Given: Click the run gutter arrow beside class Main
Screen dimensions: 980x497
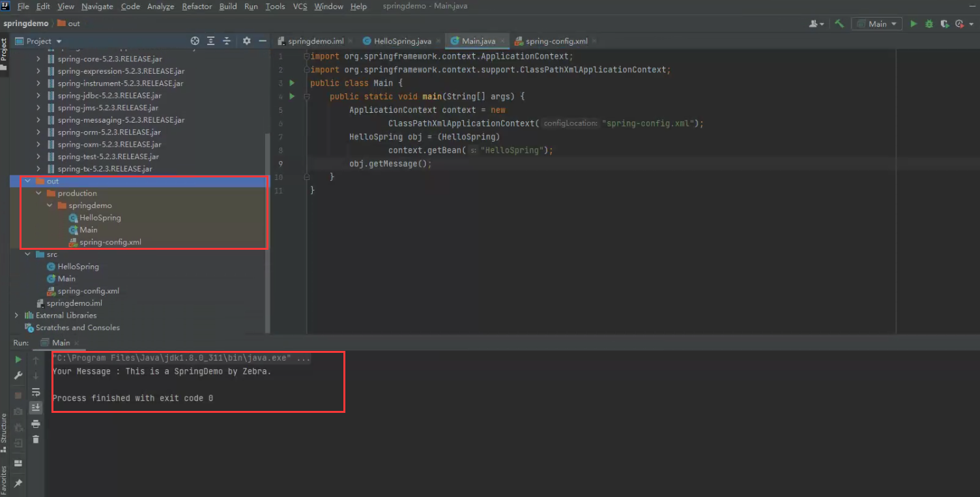Looking at the screenshot, I should pos(292,83).
